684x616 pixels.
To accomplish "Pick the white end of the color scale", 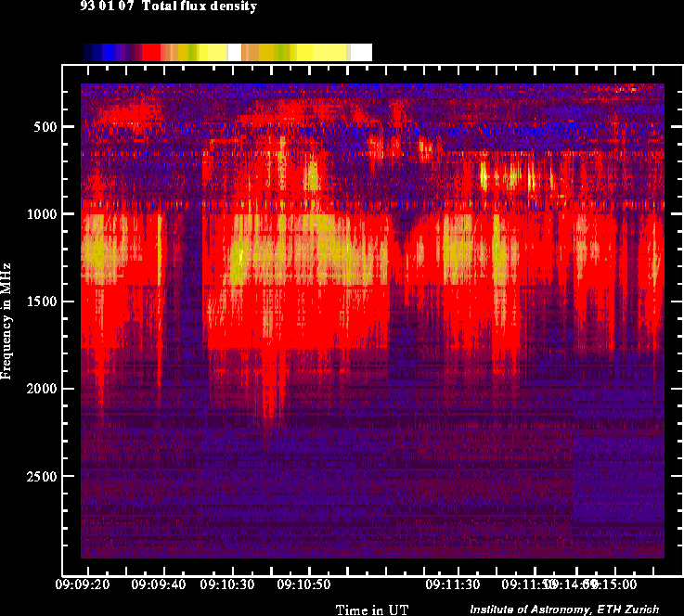I will [x=361, y=52].
